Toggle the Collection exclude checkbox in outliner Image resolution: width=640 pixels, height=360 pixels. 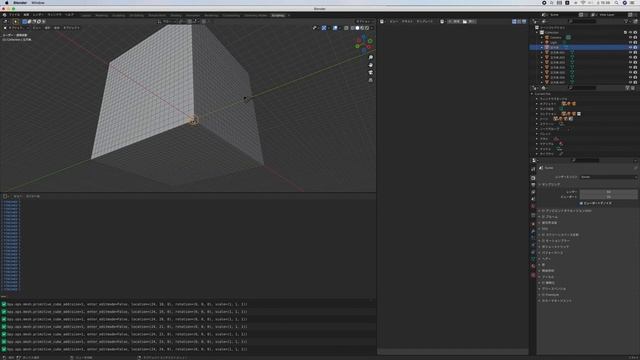point(625,33)
